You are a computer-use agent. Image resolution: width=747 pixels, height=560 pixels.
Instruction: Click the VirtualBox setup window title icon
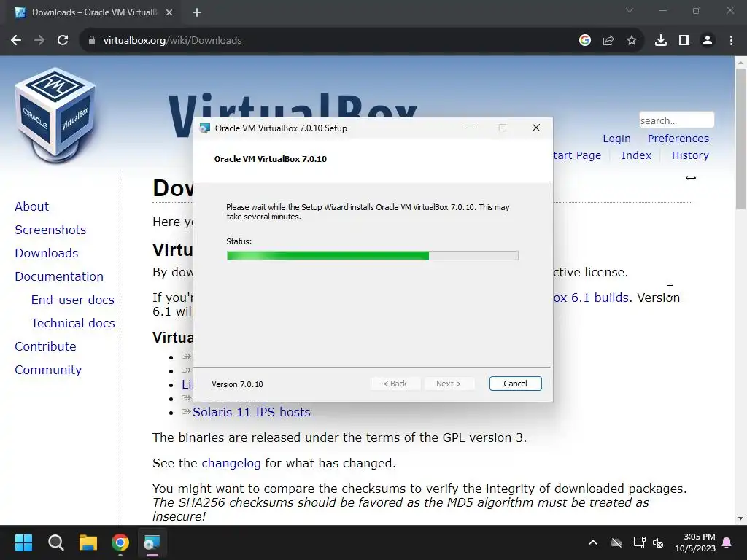205,128
